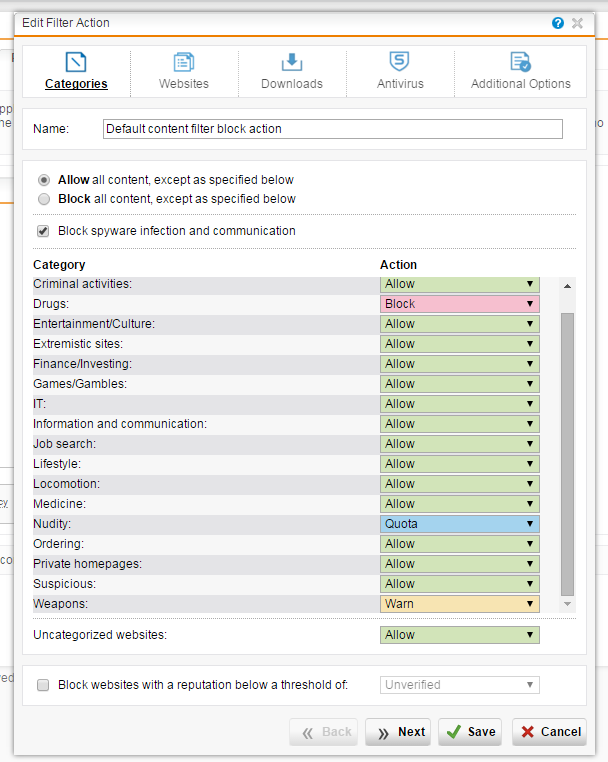Click the 'Uncategorized websites:' label
This screenshot has width=608, height=762.
pos(100,635)
